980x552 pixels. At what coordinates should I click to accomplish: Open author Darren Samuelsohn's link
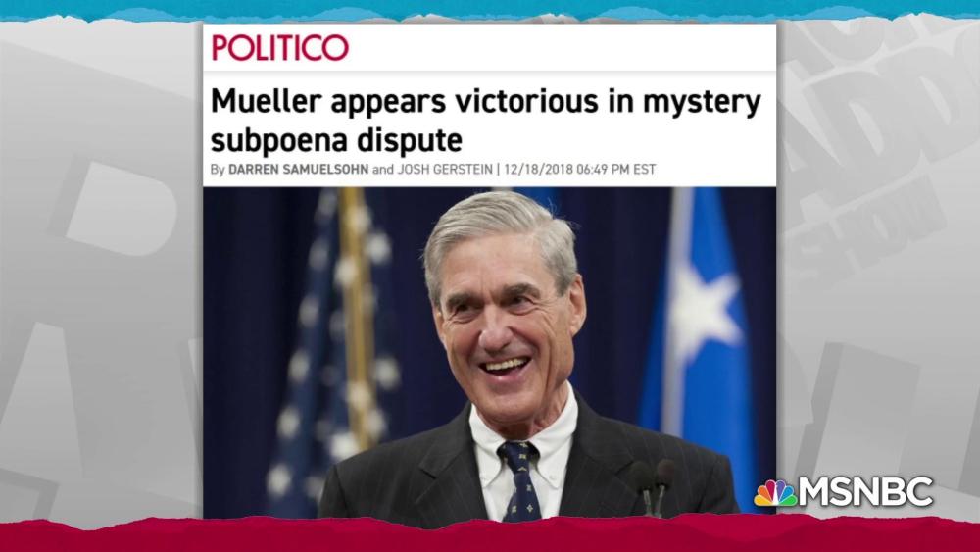pos(298,170)
